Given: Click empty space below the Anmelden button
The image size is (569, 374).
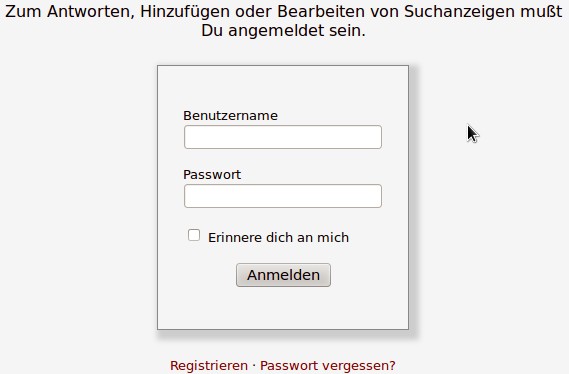Looking at the screenshot, I should coord(283,308).
